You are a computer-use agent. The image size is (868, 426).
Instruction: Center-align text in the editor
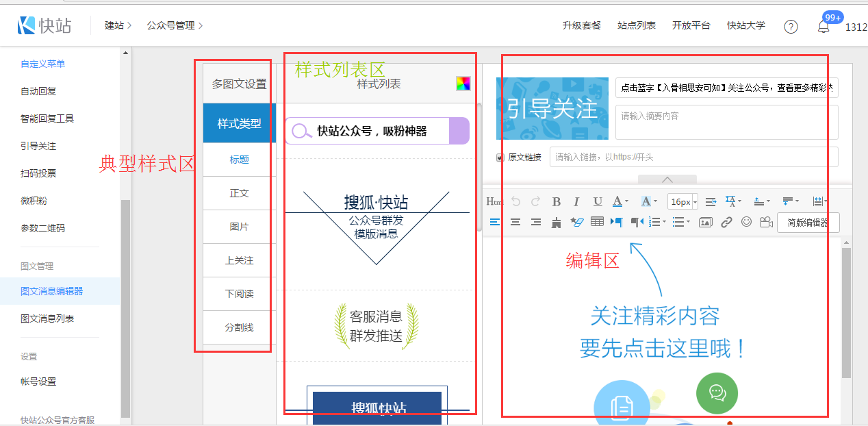(x=515, y=222)
